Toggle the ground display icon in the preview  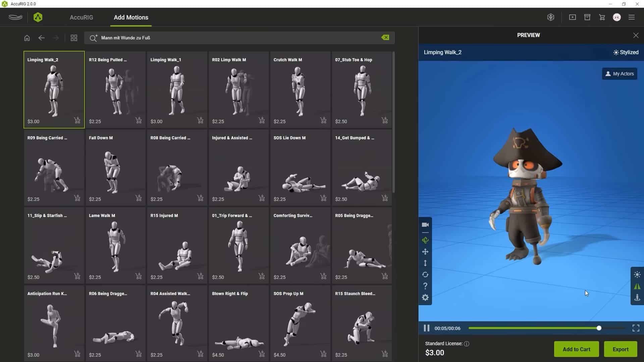(x=637, y=298)
